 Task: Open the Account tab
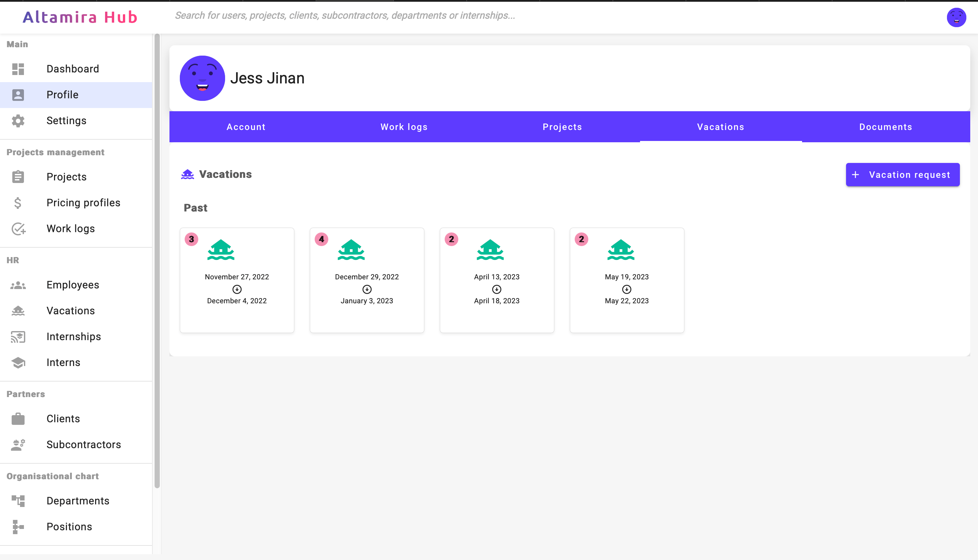(x=246, y=127)
